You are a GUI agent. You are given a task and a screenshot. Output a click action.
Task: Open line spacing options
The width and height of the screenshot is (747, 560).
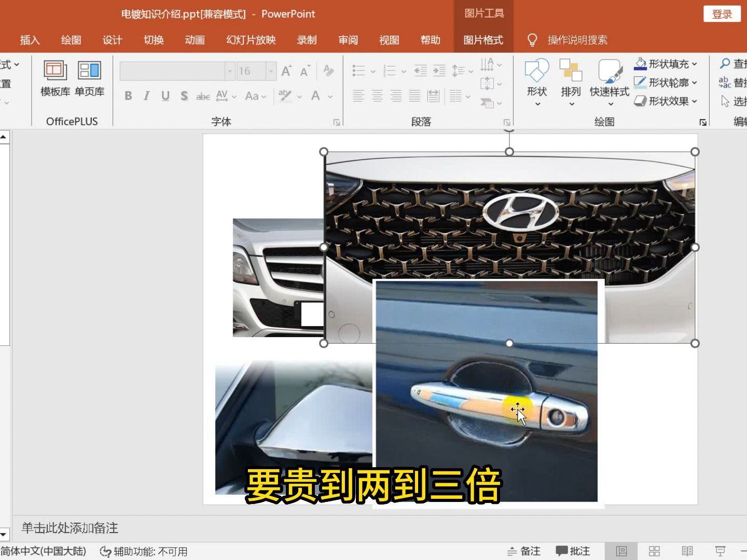tap(463, 71)
